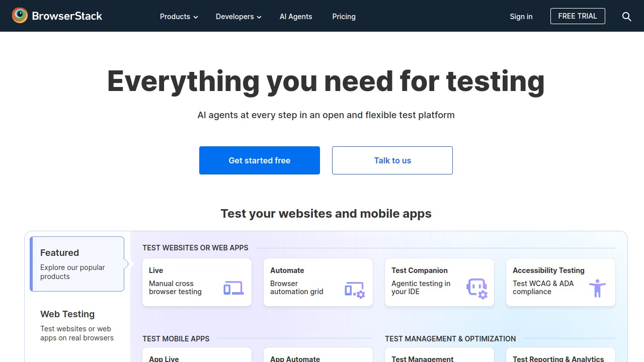
Task: Click the Talk to us button
Action: (392, 160)
